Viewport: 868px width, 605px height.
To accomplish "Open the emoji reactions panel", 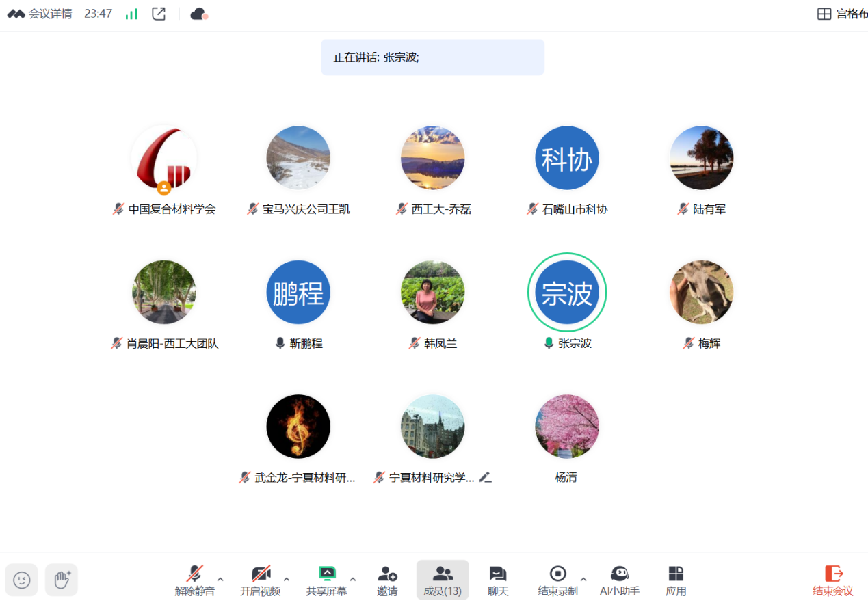I will click(x=21, y=580).
